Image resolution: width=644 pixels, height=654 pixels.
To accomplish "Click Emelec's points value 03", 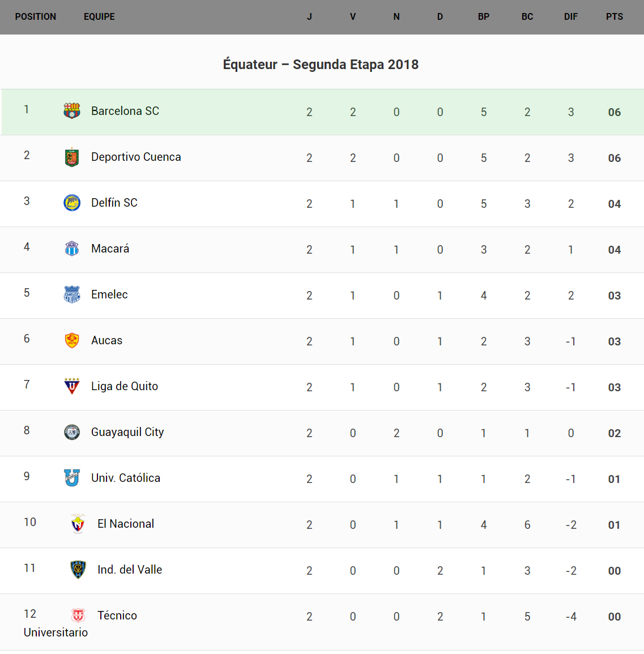I will tap(615, 296).
